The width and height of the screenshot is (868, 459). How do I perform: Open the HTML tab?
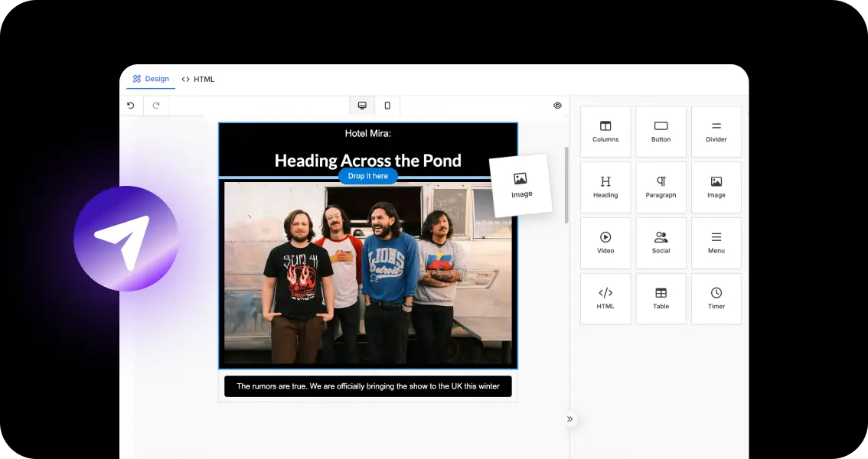(x=198, y=79)
